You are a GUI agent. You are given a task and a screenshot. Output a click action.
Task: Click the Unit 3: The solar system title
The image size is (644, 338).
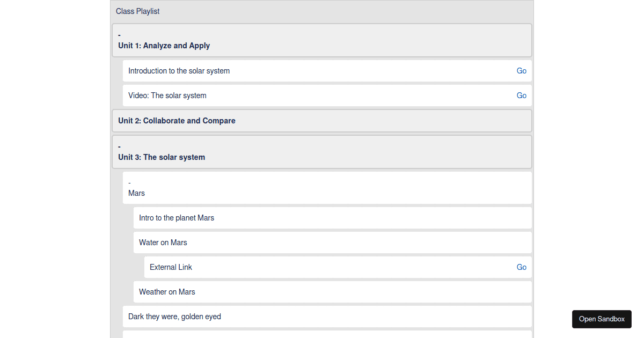(162, 157)
